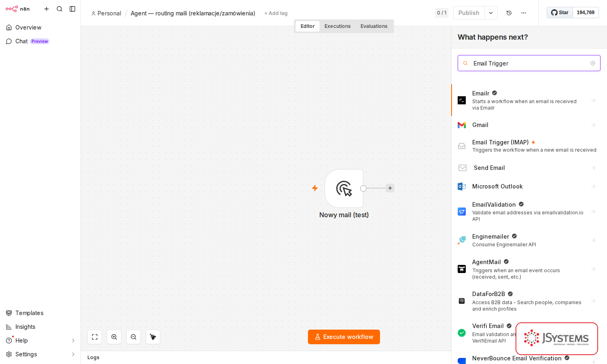The width and height of the screenshot is (607, 364).
Task: Select AgentMail node
Action: point(529,269)
